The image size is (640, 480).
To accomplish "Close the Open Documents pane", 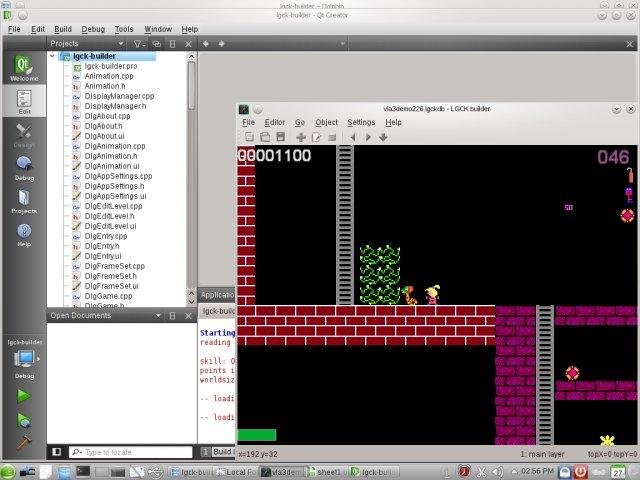I will click(188, 316).
